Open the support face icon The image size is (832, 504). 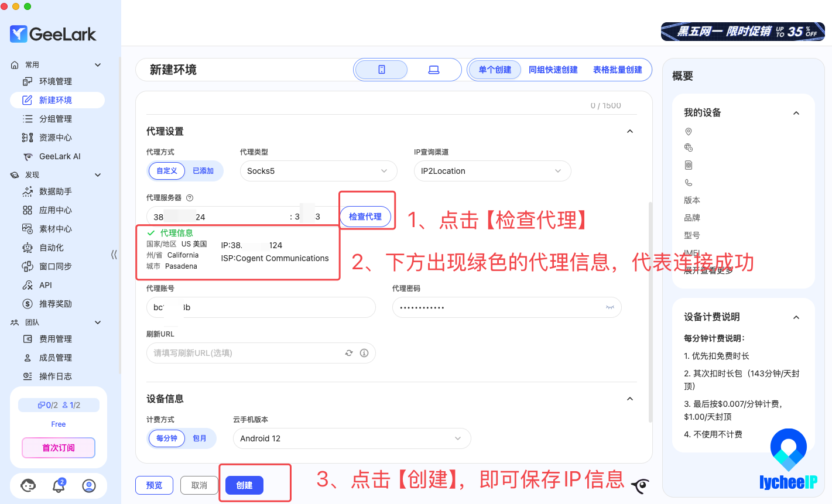tap(28, 485)
